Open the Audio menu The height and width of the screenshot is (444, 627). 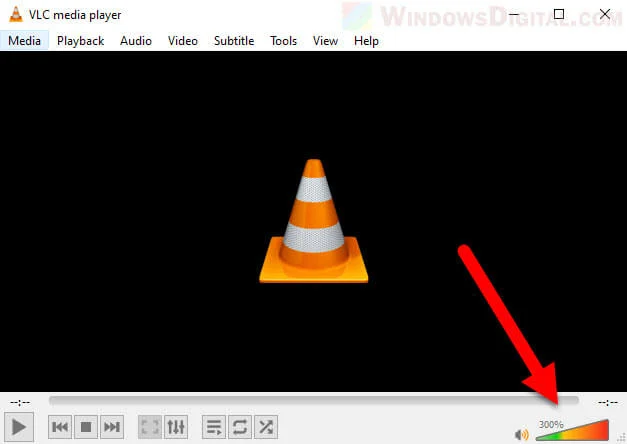[136, 41]
